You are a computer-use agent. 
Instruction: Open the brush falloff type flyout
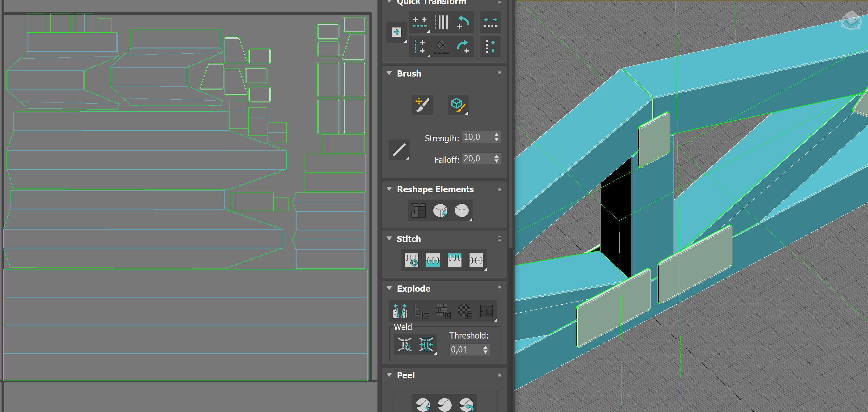[399, 150]
